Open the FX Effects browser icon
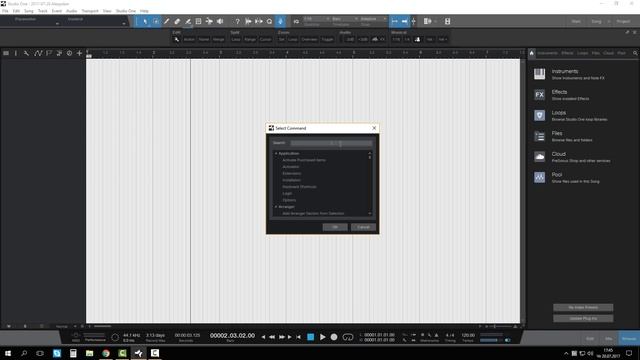Screen dimensions: 640x360 coord(540,95)
